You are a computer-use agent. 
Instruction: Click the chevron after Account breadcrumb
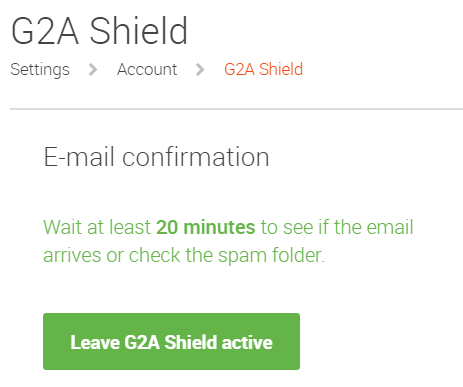click(200, 70)
